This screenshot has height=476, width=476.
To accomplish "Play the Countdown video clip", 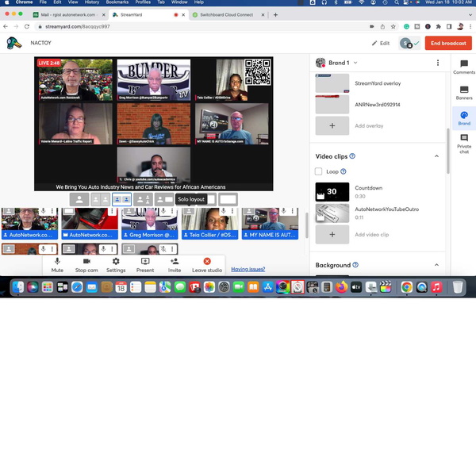I will (332, 192).
